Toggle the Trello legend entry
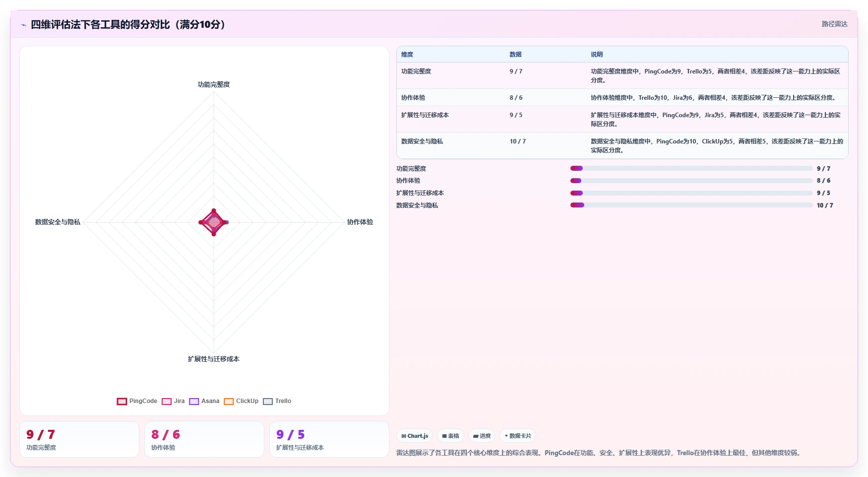The width and height of the screenshot is (868, 477). (x=277, y=401)
